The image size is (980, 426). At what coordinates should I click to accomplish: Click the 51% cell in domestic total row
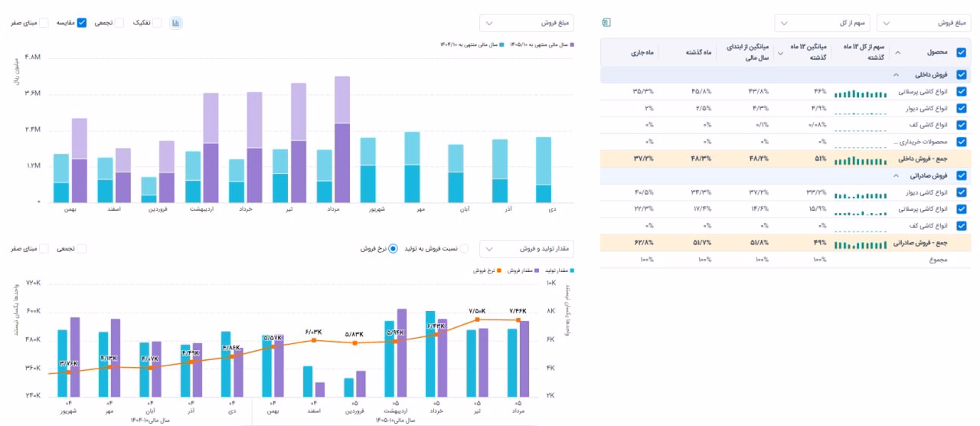[x=820, y=159]
